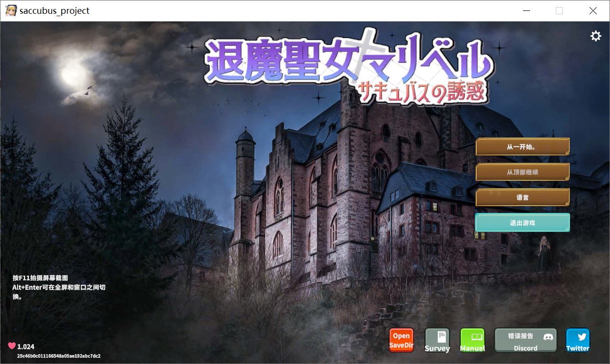
Task: Click the woman figure beside the castle
Action: point(543,254)
